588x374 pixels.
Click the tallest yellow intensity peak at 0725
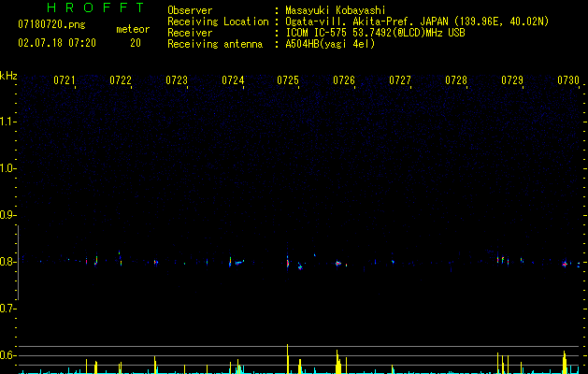tap(288, 359)
